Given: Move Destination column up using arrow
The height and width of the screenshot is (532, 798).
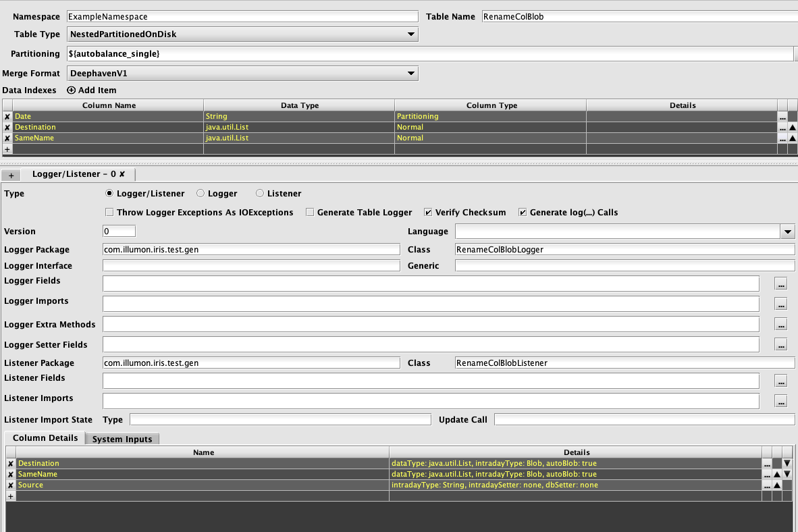Looking at the screenshot, I should 793,128.
